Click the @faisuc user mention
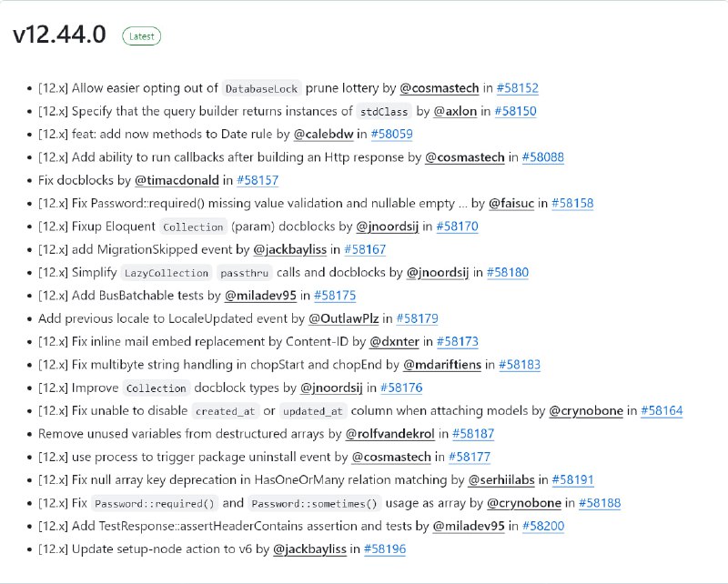 tap(511, 203)
